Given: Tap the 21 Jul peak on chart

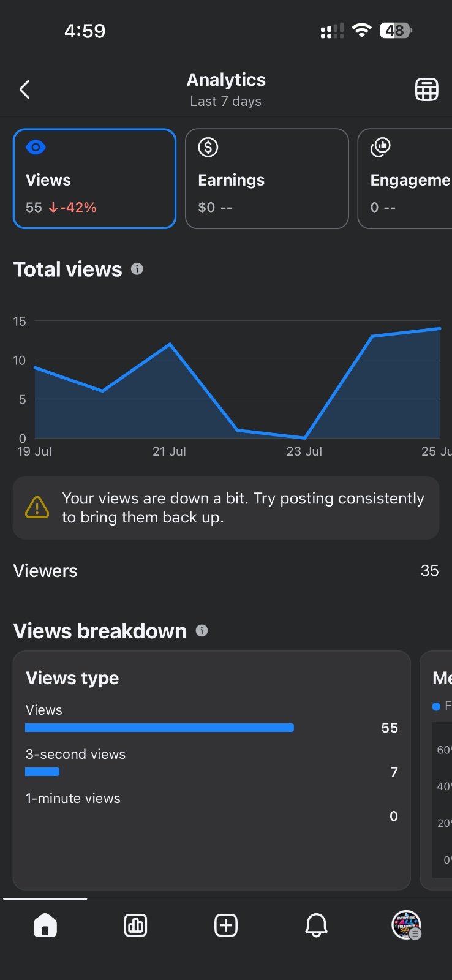Looking at the screenshot, I should pyautogui.click(x=170, y=344).
